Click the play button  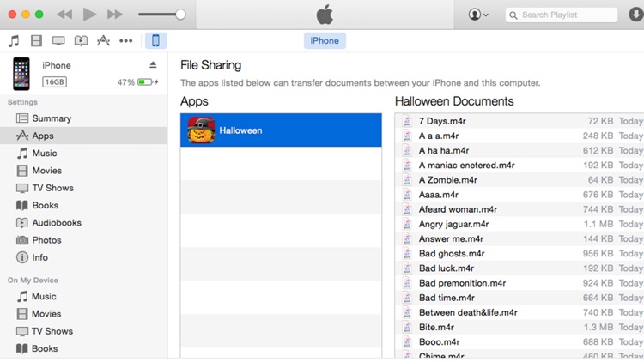tap(89, 15)
